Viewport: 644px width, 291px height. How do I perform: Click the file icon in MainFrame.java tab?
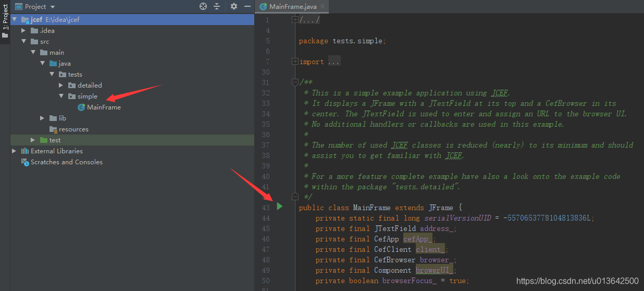[x=263, y=7]
